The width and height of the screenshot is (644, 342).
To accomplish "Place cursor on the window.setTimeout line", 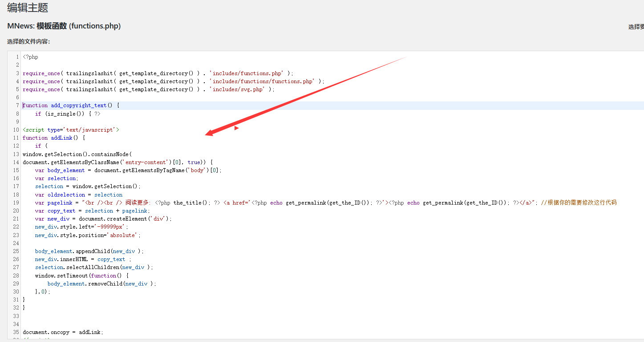I will [81, 276].
